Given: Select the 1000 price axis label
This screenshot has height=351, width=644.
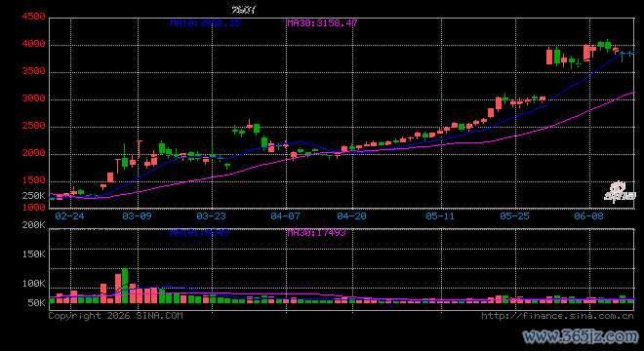Looking at the screenshot, I should tap(34, 208).
